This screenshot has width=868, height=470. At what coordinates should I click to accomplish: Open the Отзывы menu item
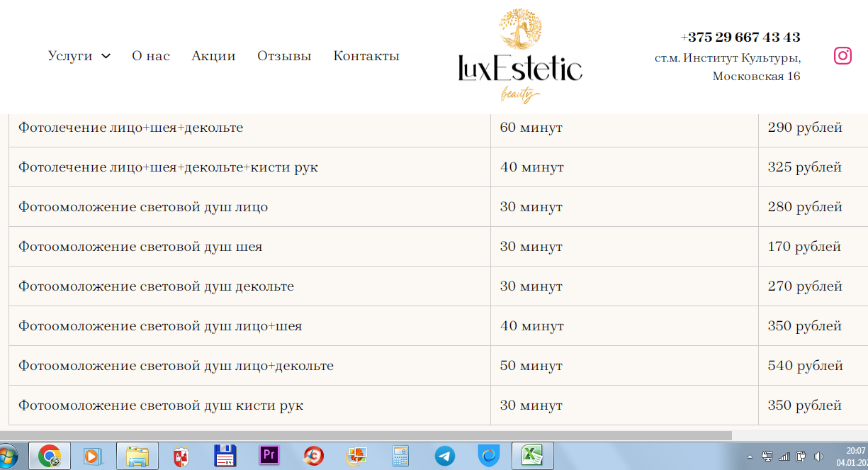click(x=284, y=56)
